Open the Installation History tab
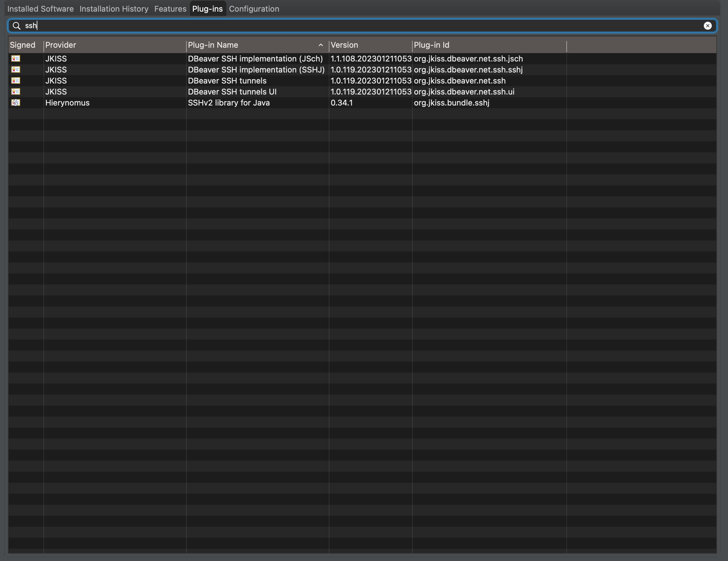Screen dimensions: 728x561 [114, 9]
